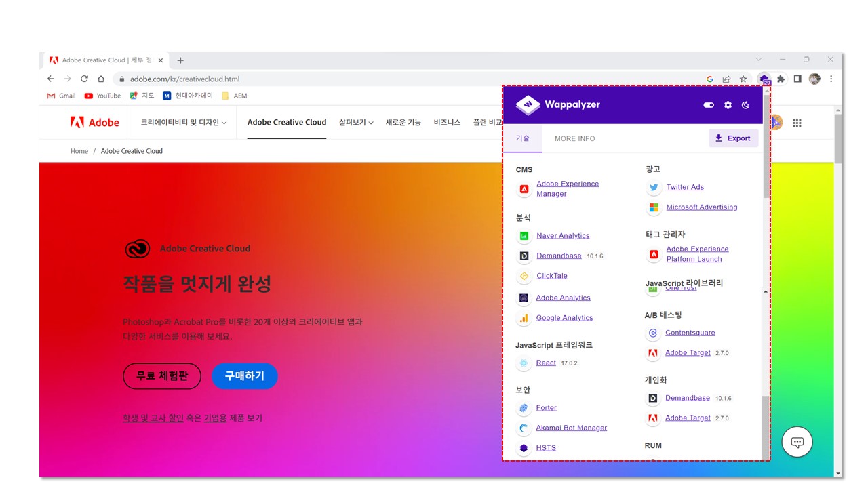Viewport: 868px width, 488px height.
Task: Go to the browser home page
Action: pos(101,79)
